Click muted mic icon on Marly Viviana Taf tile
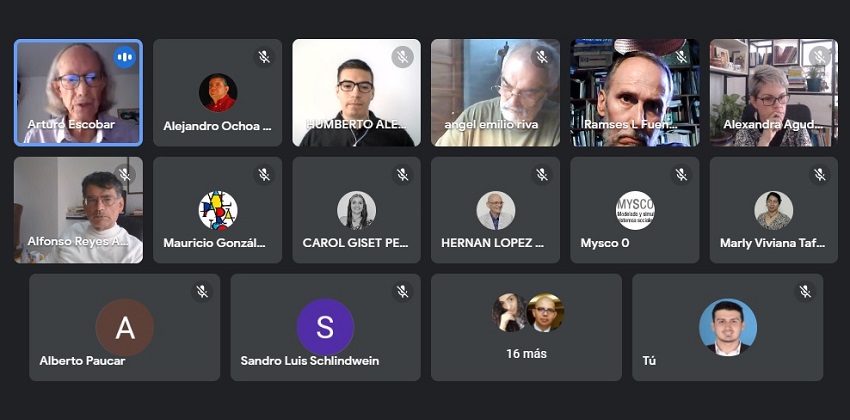The image size is (850, 420). (820, 175)
